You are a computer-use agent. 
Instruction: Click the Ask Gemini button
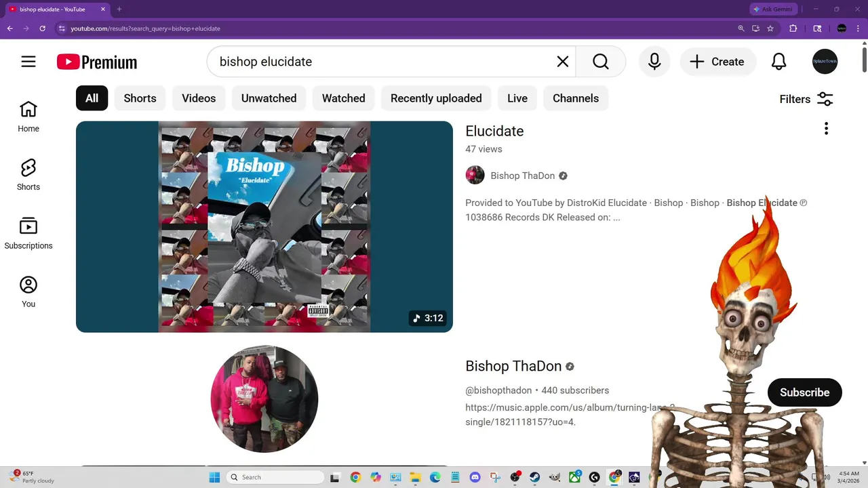pyautogui.click(x=773, y=9)
